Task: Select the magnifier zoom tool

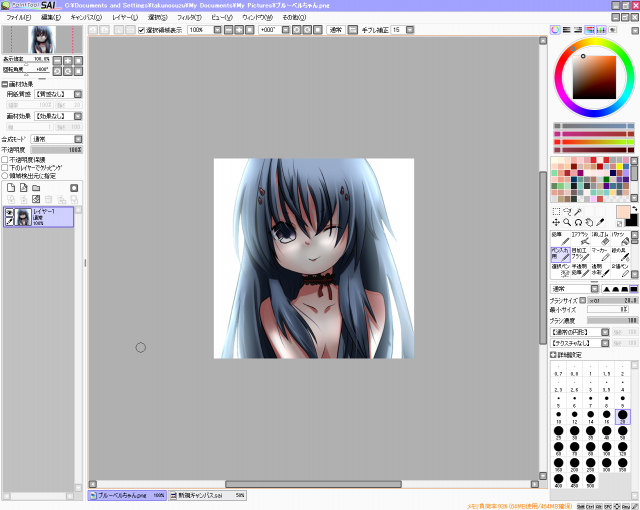Action: (567, 222)
